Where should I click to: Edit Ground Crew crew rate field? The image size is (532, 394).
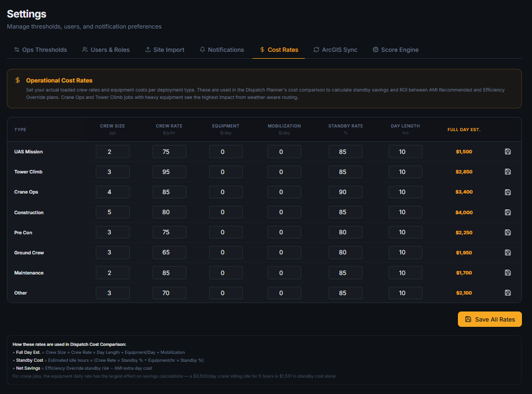tap(169, 252)
